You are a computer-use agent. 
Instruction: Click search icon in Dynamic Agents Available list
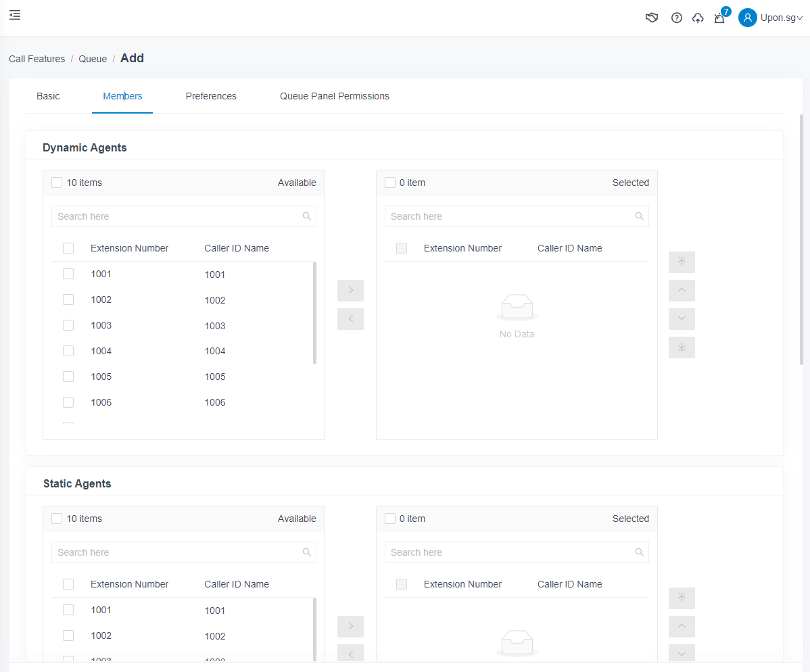307,216
